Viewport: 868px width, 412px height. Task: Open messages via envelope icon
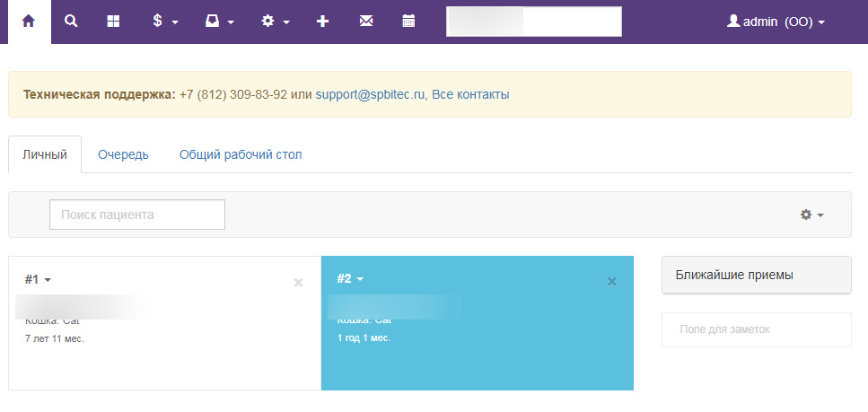point(366,22)
